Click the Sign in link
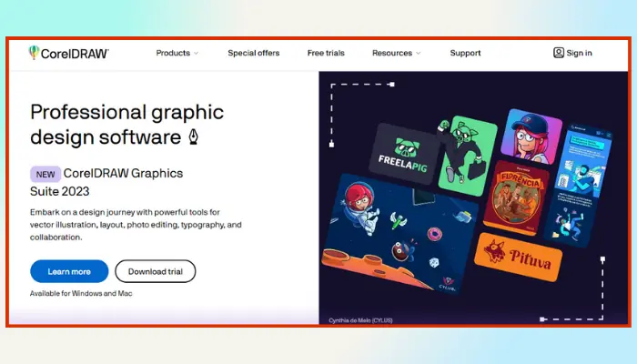This screenshot has height=364, width=637. pos(579,53)
